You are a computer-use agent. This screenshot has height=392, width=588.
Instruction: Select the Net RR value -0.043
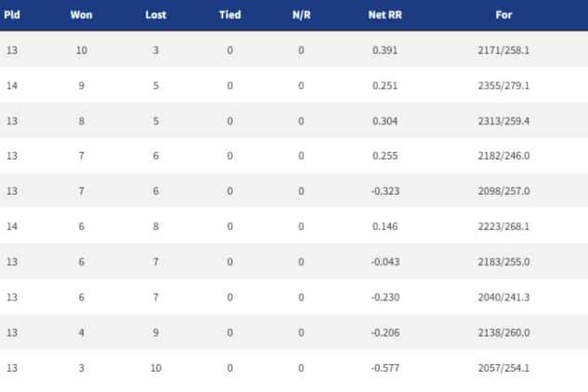coord(385,262)
